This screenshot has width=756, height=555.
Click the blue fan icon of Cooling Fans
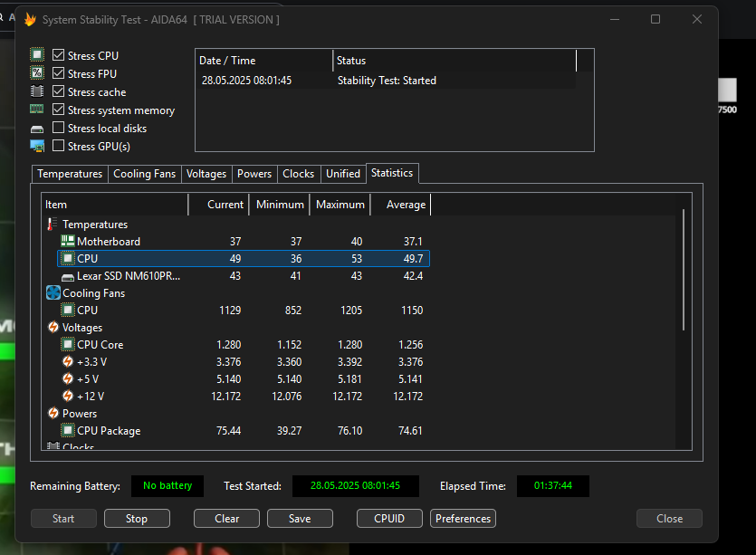tap(53, 292)
